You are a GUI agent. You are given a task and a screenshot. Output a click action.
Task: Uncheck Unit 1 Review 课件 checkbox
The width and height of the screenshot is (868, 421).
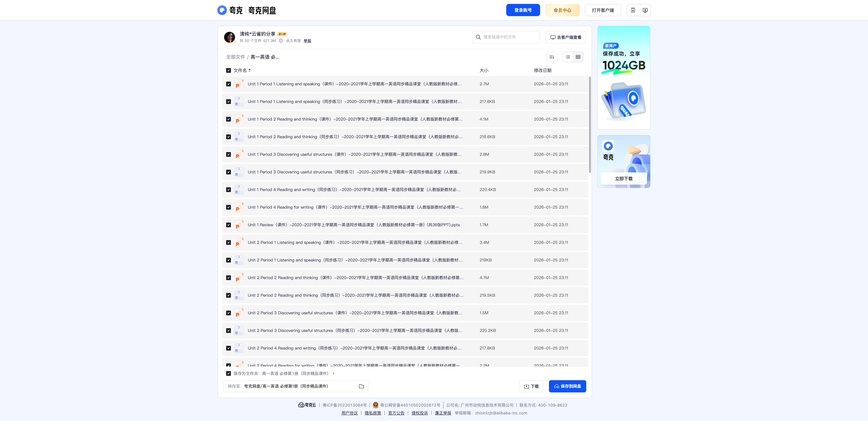pyautogui.click(x=229, y=225)
